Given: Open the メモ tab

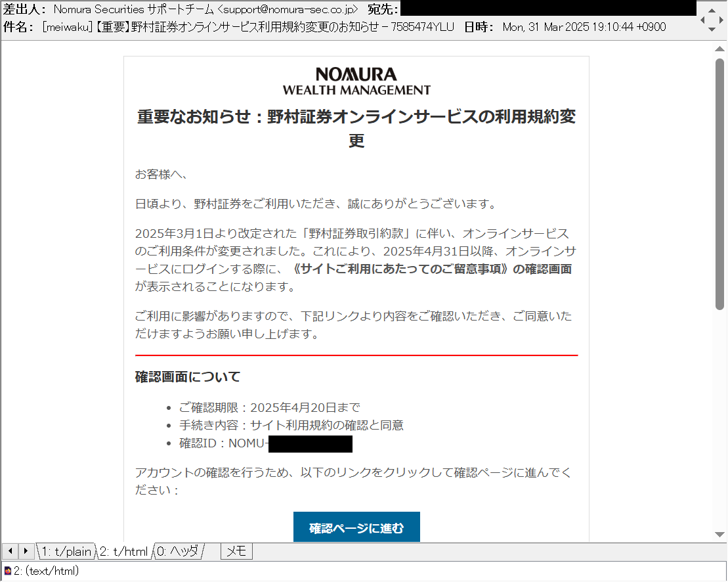Looking at the screenshot, I should pyautogui.click(x=236, y=551).
